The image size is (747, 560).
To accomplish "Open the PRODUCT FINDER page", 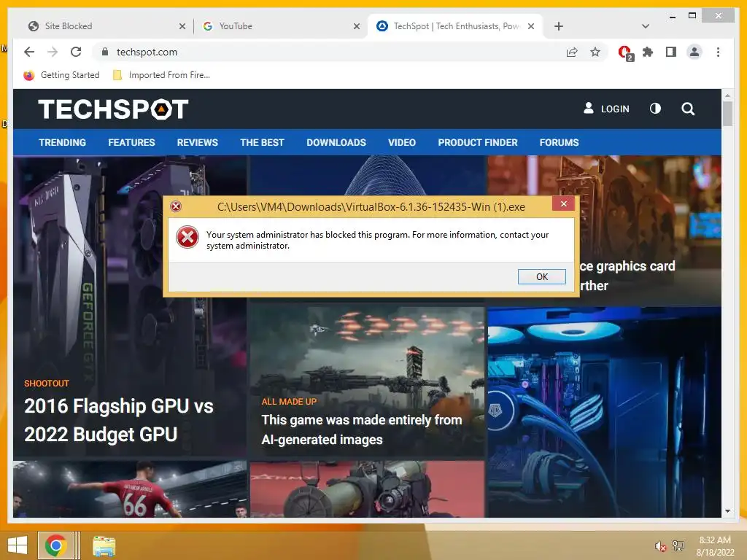I will click(478, 142).
